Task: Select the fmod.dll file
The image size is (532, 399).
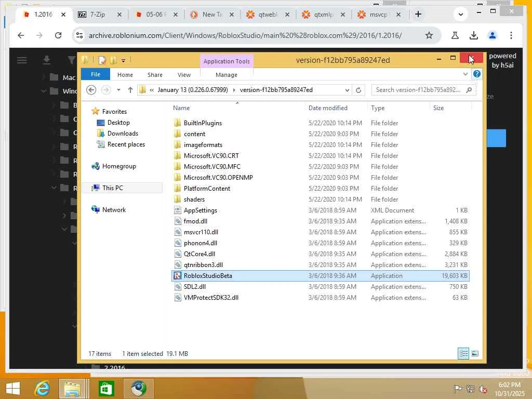Action: (195, 221)
